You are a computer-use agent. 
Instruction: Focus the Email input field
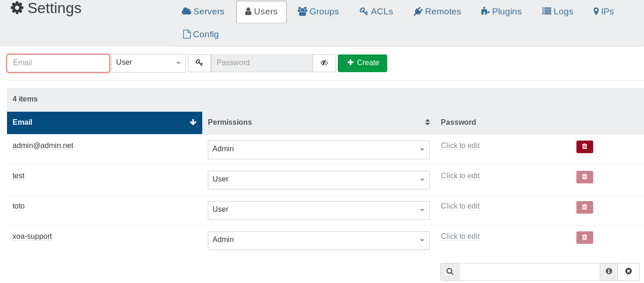(x=58, y=63)
